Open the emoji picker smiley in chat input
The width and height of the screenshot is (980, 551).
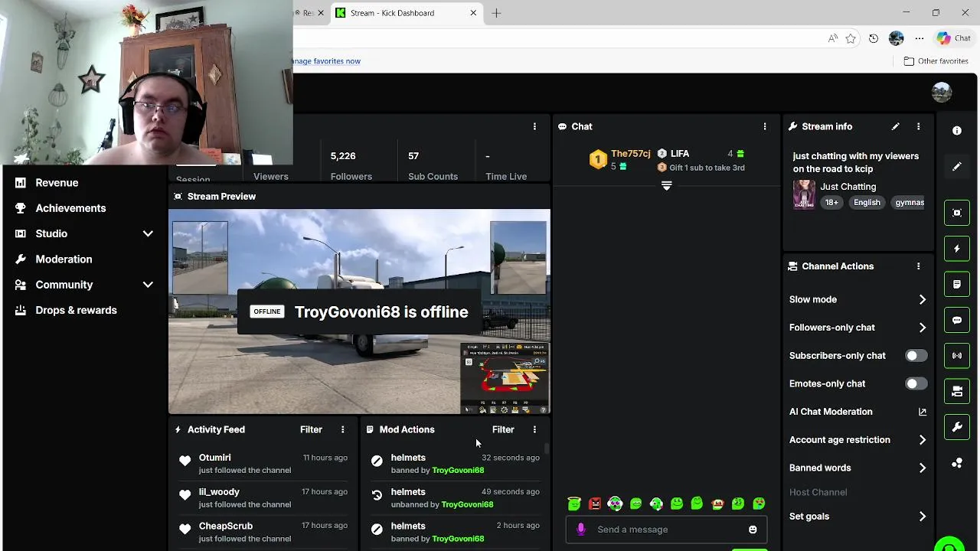753,530
